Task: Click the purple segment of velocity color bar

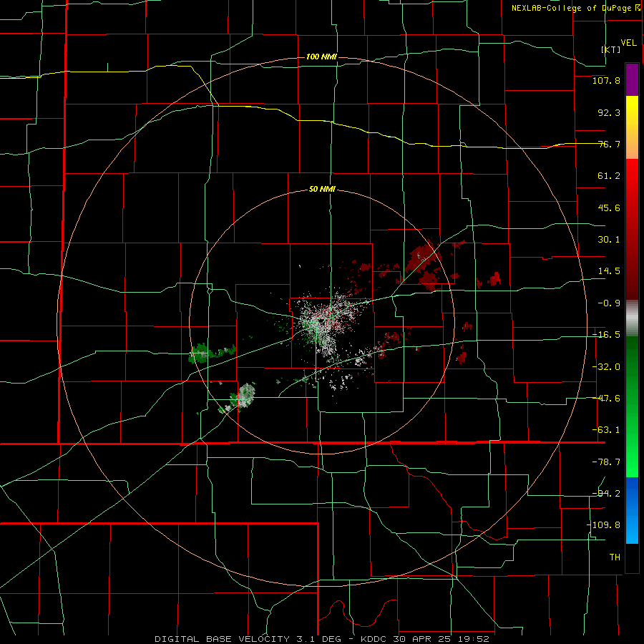Action: [x=632, y=79]
